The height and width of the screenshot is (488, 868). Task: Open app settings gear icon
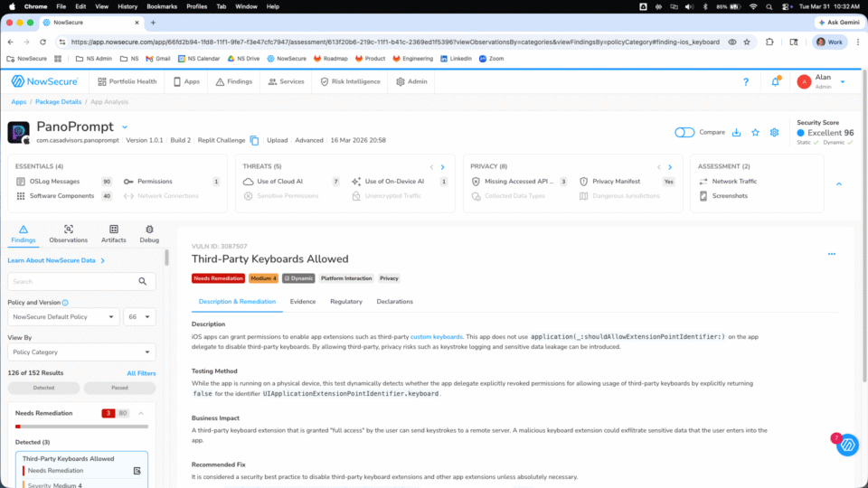774,132
